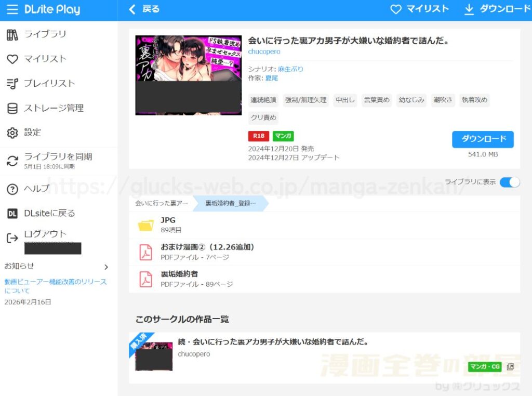This screenshot has height=396, width=532.
Task: Open おまけ漫画②(12.26追加) file name
Action: point(207,247)
